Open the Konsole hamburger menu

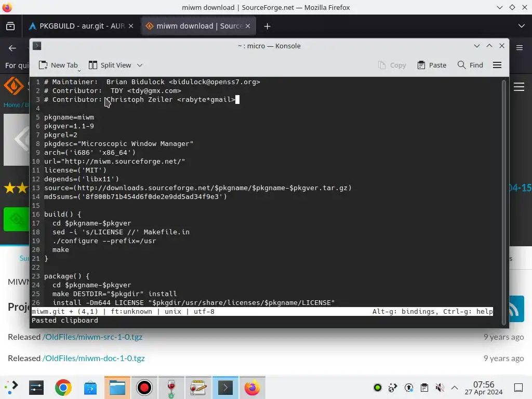tap(497, 65)
